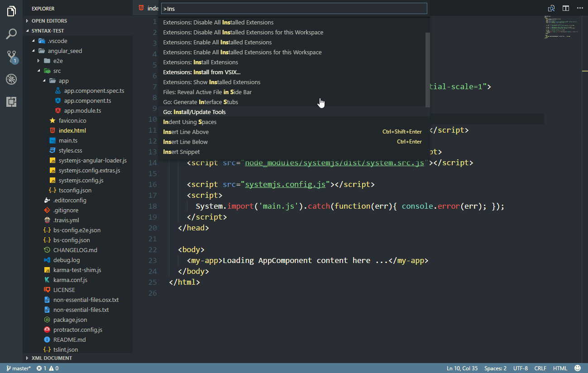Open the Explorer view in activity bar
The width and height of the screenshot is (588, 373).
pos(11,11)
